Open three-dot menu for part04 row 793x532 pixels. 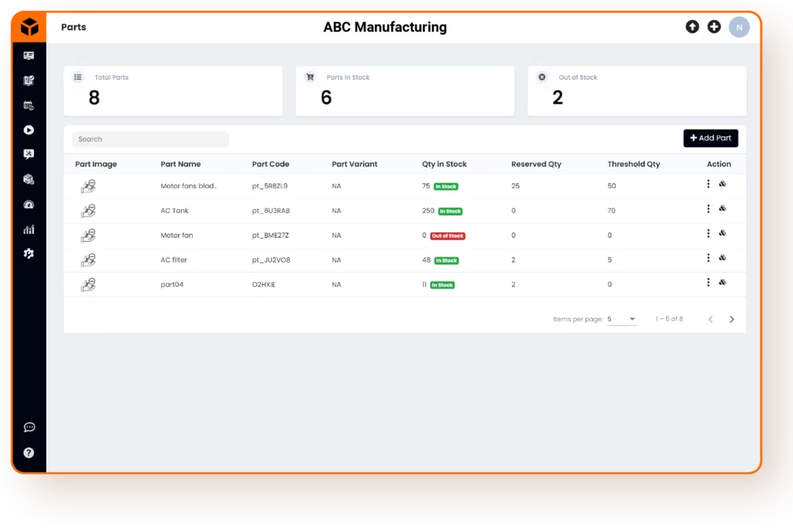point(708,282)
